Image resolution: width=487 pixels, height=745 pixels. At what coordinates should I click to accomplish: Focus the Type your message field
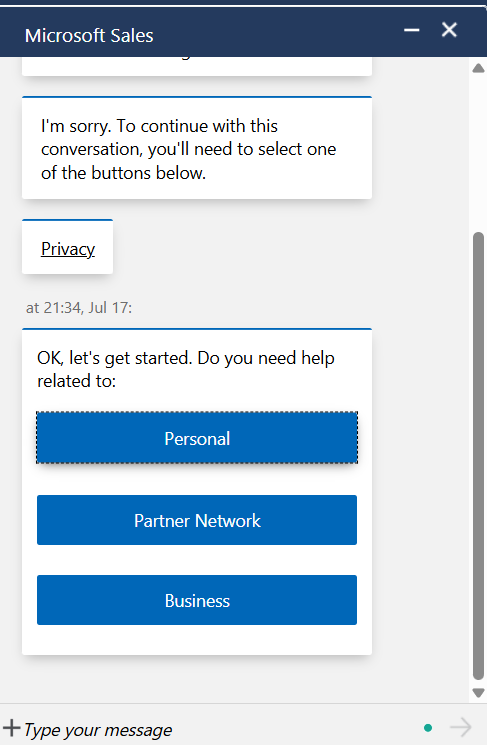(219, 729)
